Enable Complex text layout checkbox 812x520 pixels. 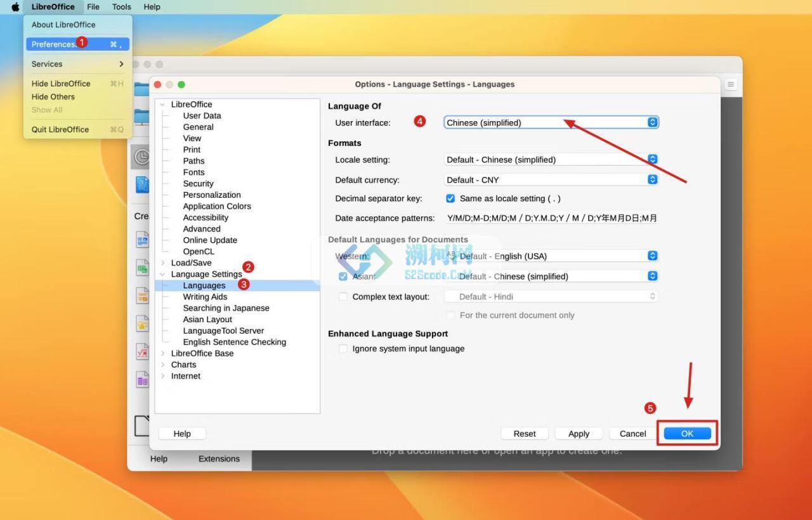[343, 297]
